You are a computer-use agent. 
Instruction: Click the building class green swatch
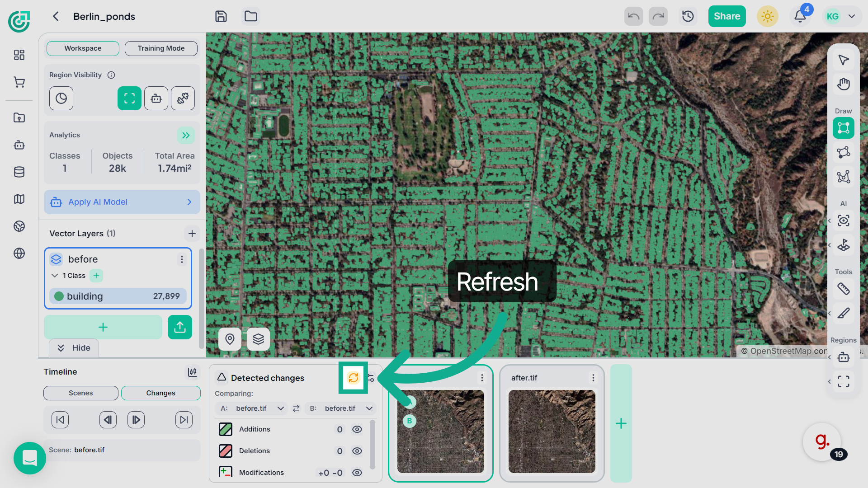[x=59, y=296]
